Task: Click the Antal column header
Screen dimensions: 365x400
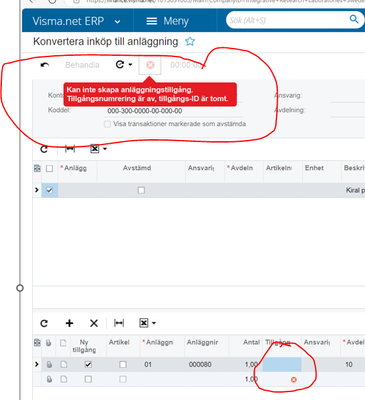Action: (x=251, y=342)
